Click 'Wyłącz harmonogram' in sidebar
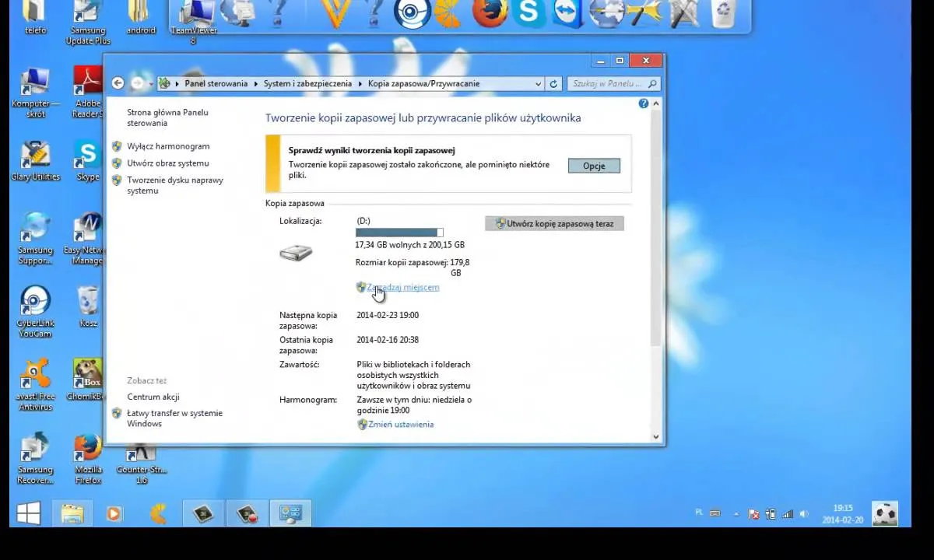 tap(168, 146)
